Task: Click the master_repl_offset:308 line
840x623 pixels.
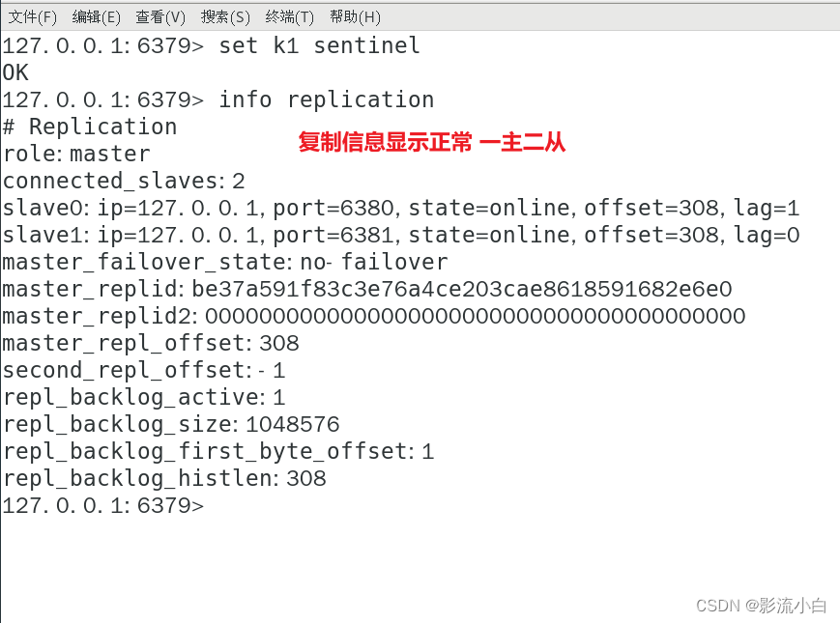Action: click(150, 342)
